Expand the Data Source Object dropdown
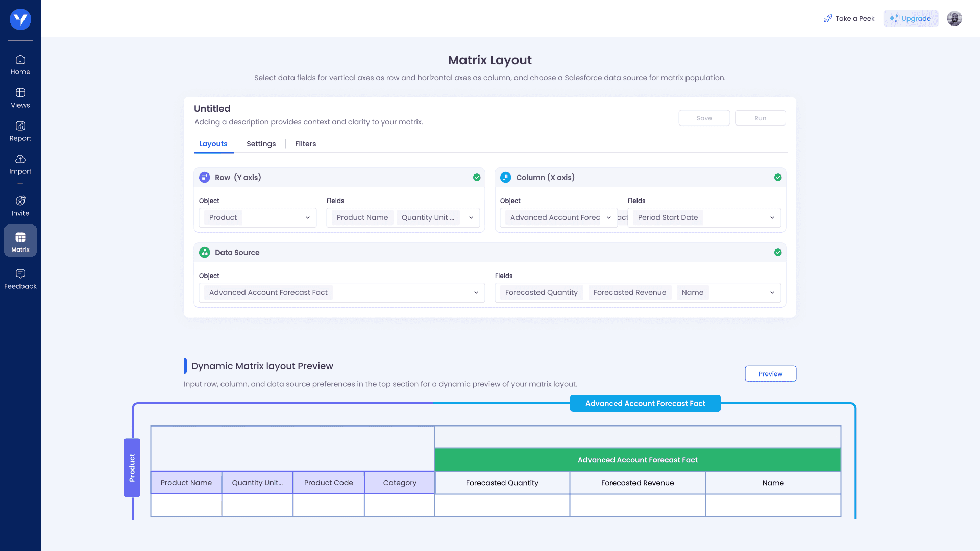 [x=476, y=293]
